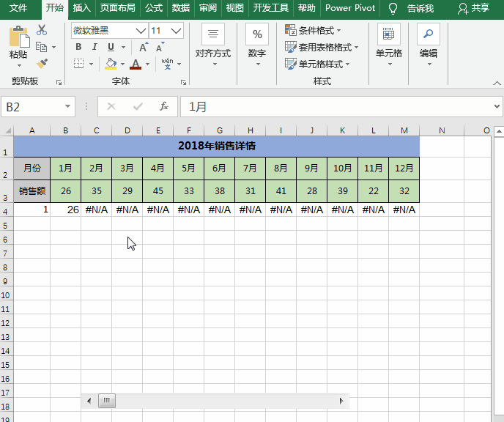Viewport: 504px width, 422px height.
Task: Open the underline style arrow
Action: tap(123, 47)
